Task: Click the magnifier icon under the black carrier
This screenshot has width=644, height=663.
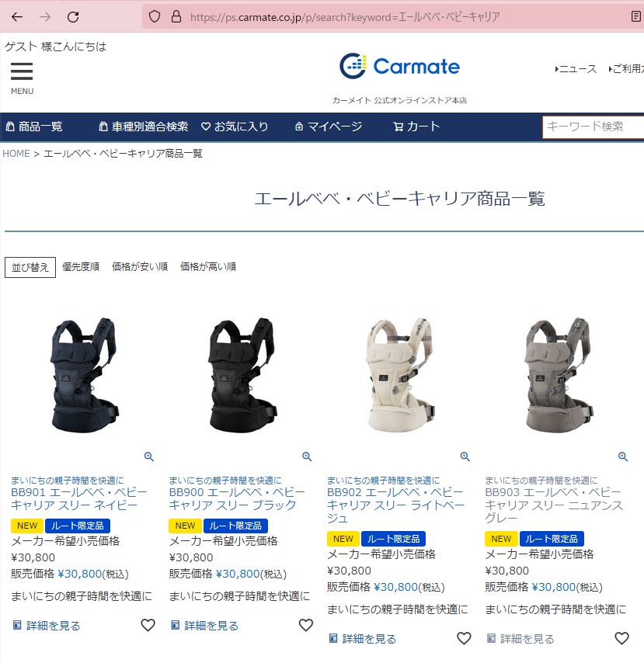Action: coord(307,456)
